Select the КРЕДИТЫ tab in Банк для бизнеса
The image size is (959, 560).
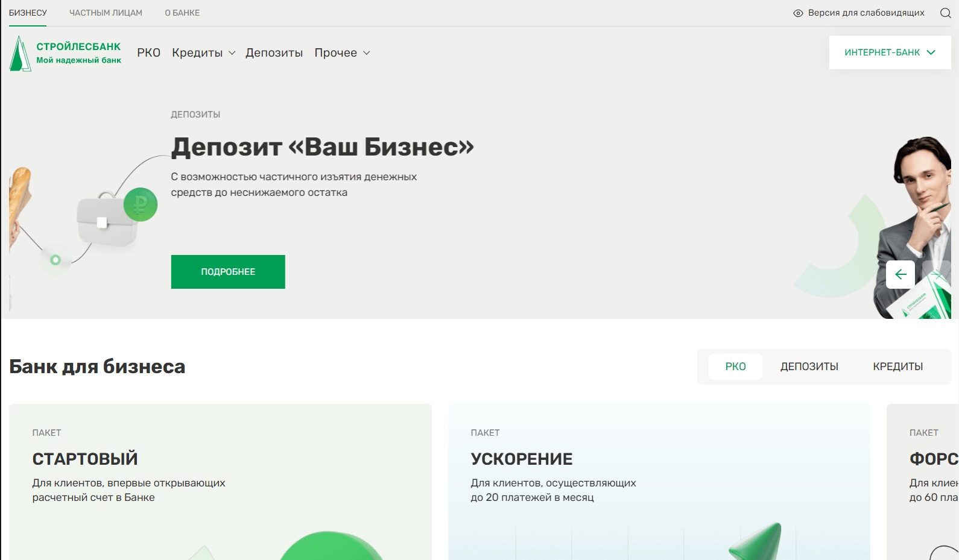click(x=897, y=367)
